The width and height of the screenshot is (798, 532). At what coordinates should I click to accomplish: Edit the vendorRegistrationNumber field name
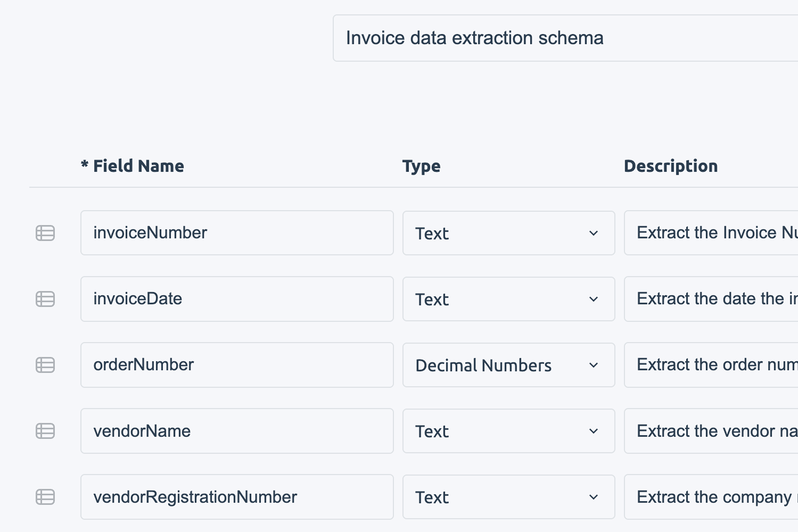coord(237,497)
